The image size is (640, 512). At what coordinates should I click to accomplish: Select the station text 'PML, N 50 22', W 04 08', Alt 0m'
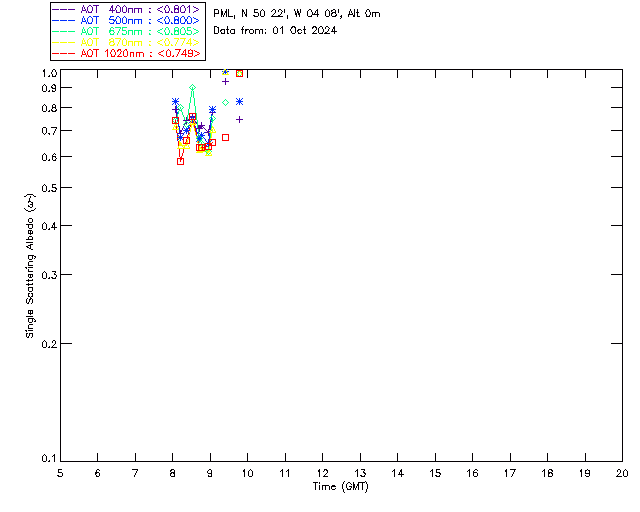pos(297,13)
